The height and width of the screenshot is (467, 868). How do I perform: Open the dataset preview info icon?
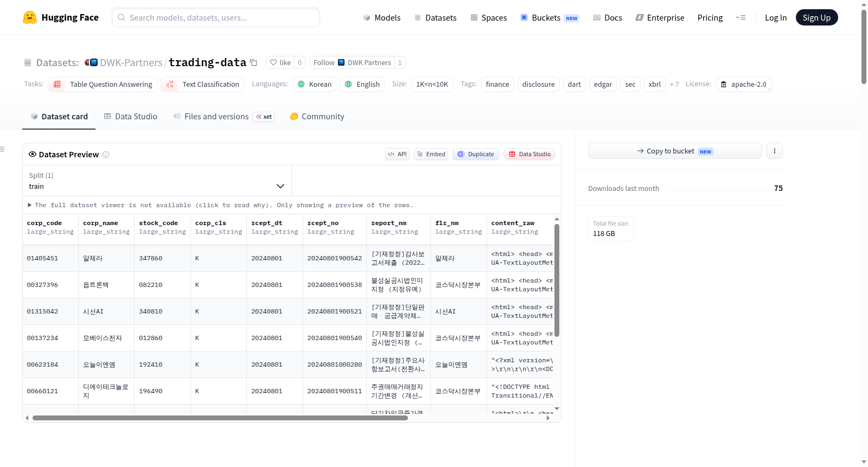[x=106, y=155]
